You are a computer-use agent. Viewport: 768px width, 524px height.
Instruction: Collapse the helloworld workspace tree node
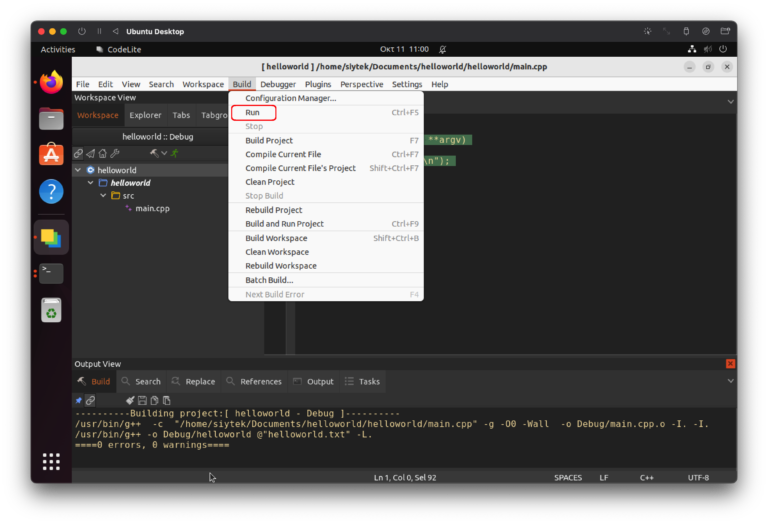click(78, 170)
